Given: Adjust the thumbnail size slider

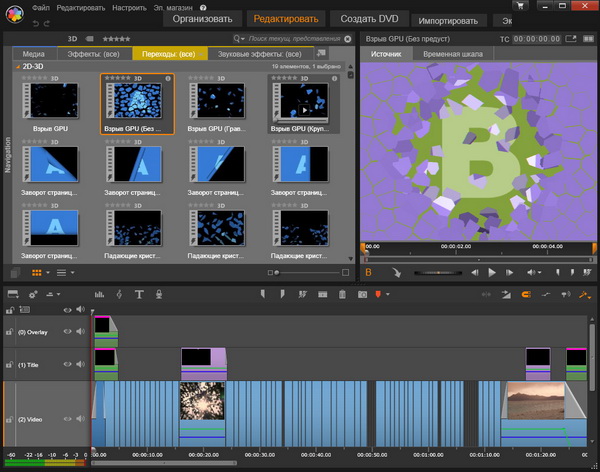Looking at the screenshot, I should tap(276, 271).
